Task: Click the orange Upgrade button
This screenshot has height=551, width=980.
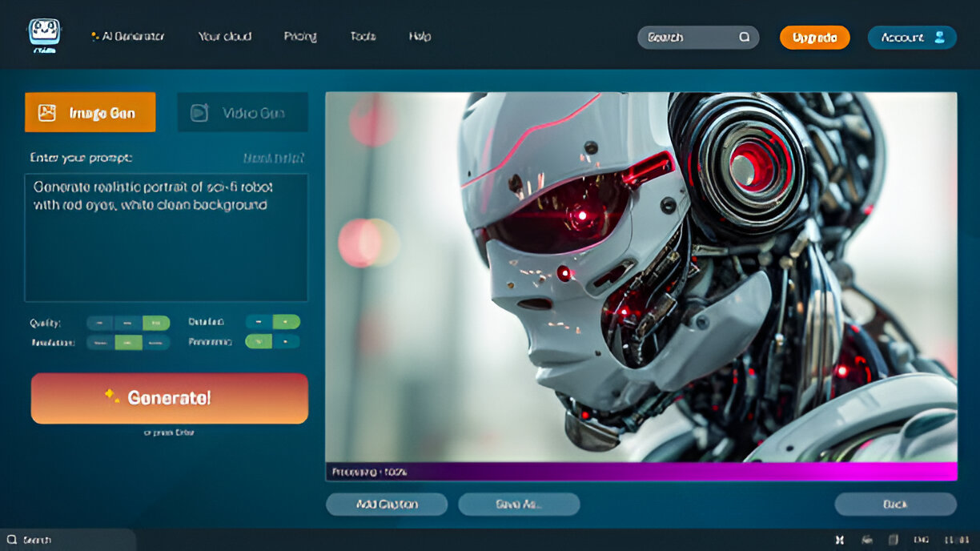Action: (815, 37)
